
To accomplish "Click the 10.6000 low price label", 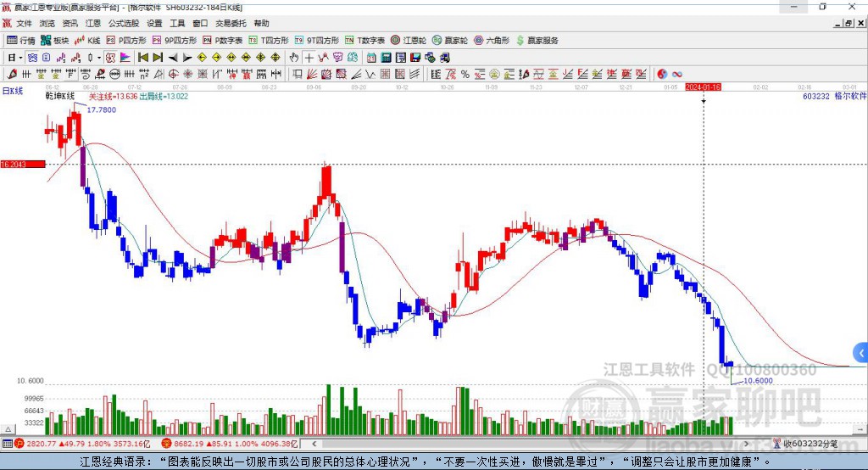I will point(758,381).
